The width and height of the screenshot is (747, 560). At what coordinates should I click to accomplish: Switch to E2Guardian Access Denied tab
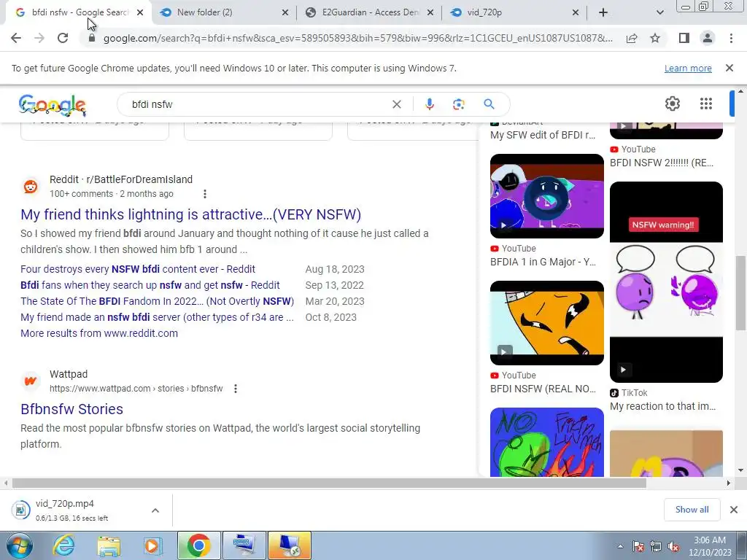[370, 12]
